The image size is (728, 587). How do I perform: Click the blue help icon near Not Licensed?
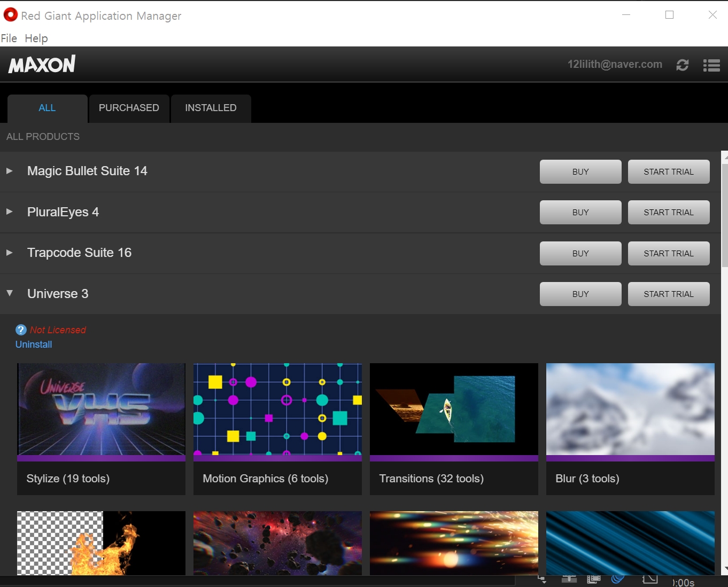[x=21, y=330]
